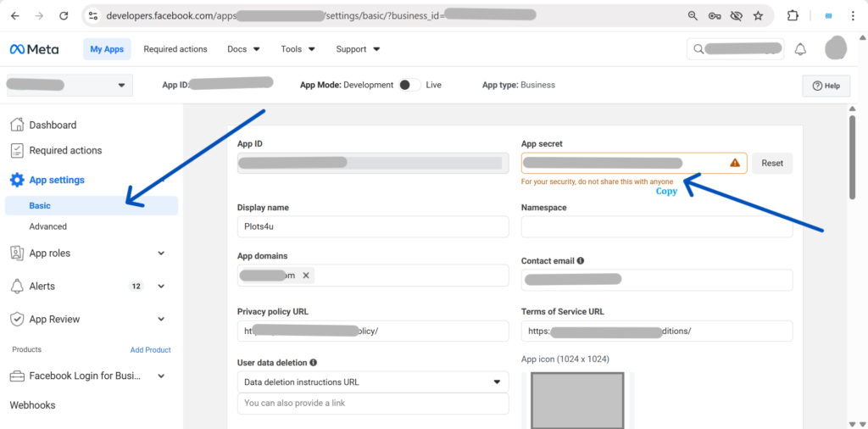Screen dimensions: 868x429
Task: Expand Facebook Login for Business section
Action: pos(161,376)
